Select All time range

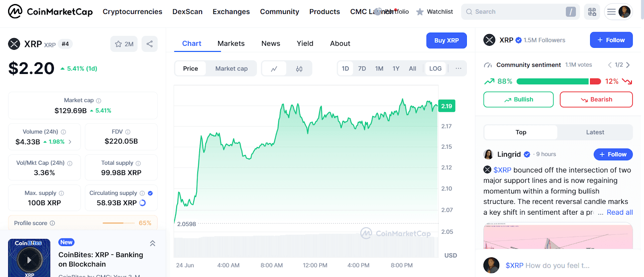point(413,69)
